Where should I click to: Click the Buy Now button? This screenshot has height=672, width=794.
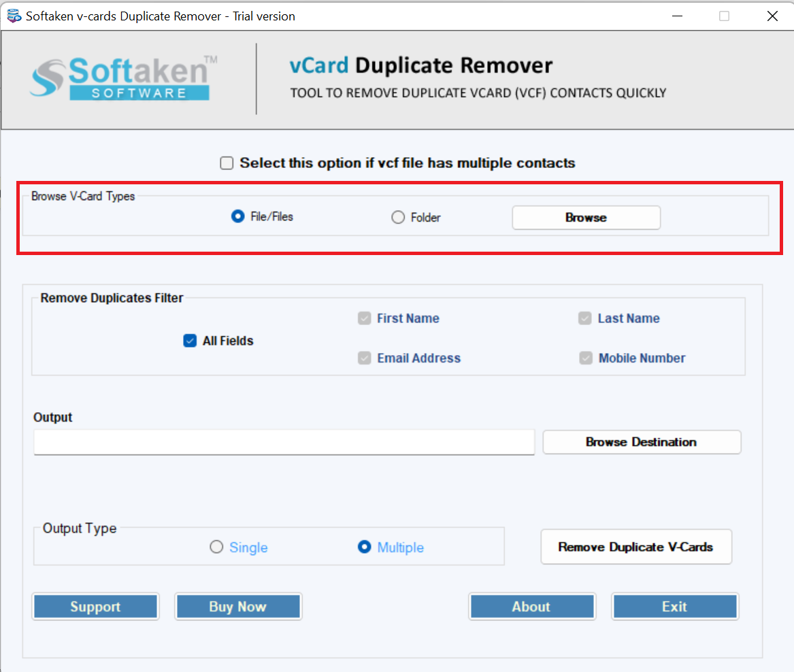238,607
